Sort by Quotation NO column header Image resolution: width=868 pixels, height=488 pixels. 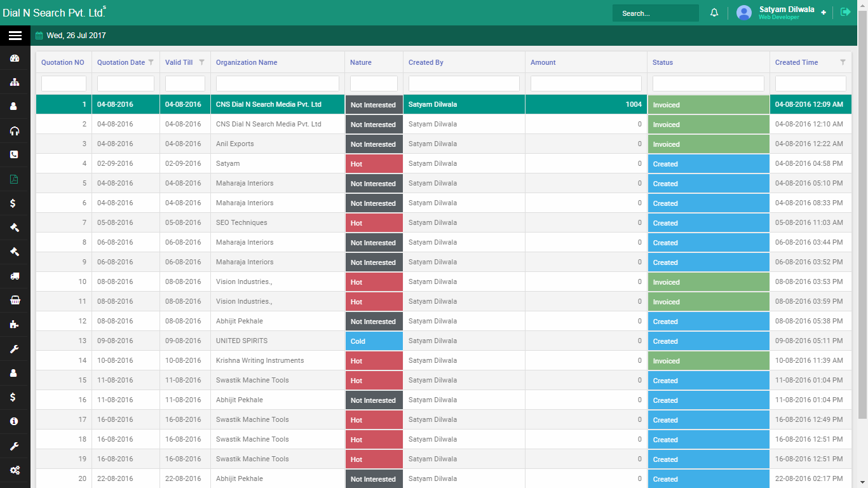[x=63, y=62]
